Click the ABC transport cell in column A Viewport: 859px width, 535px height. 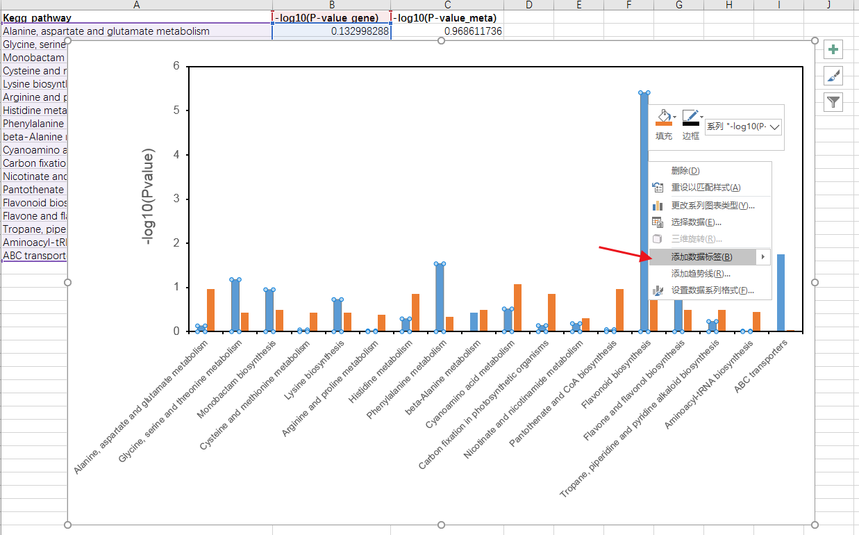(34, 256)
